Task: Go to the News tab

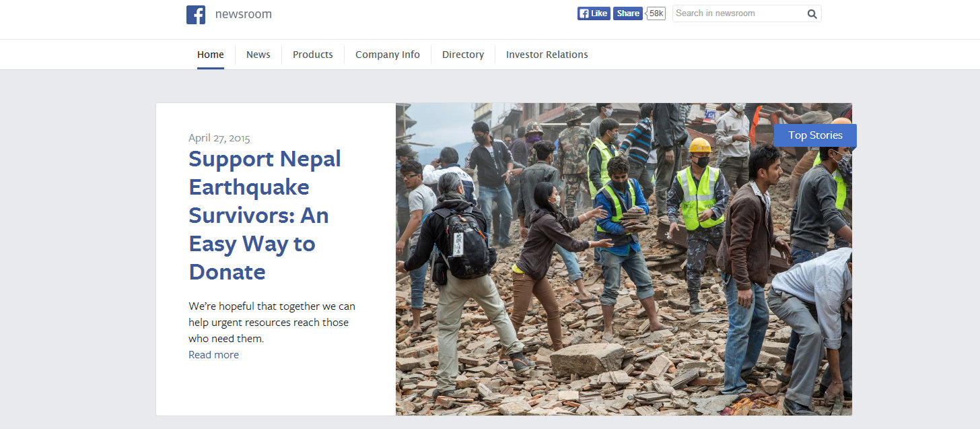Action: (x=258, y=55)
